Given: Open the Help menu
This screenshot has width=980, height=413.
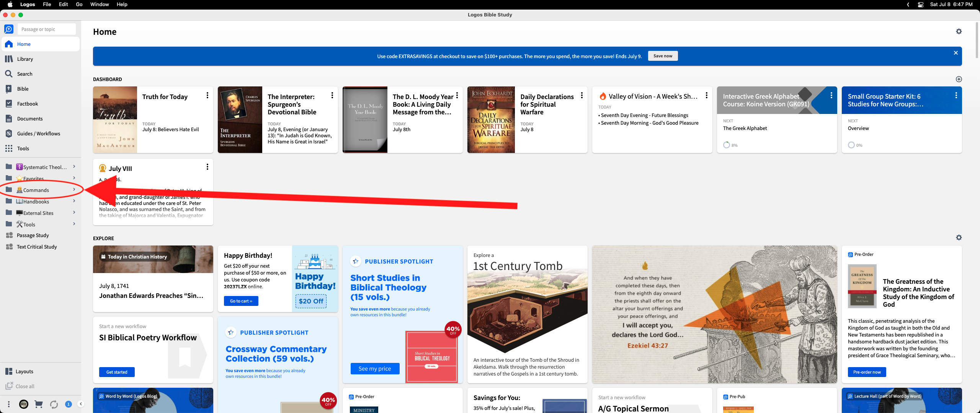Looking at the screenshot, I should point(122,4).
